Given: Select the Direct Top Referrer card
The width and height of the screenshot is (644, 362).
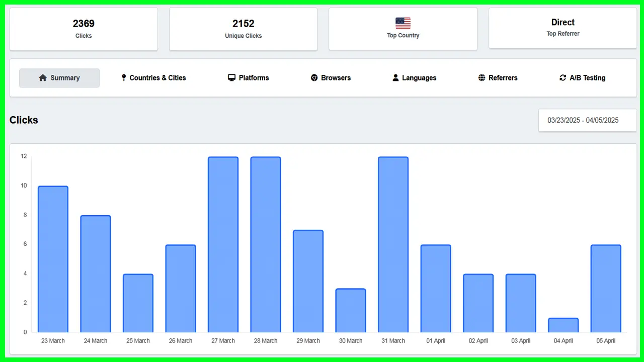Looking at the screenshot, I should 562,28.
